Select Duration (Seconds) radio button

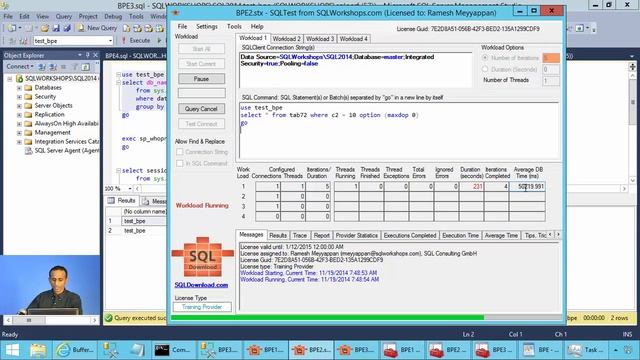[x=485, y=69]
